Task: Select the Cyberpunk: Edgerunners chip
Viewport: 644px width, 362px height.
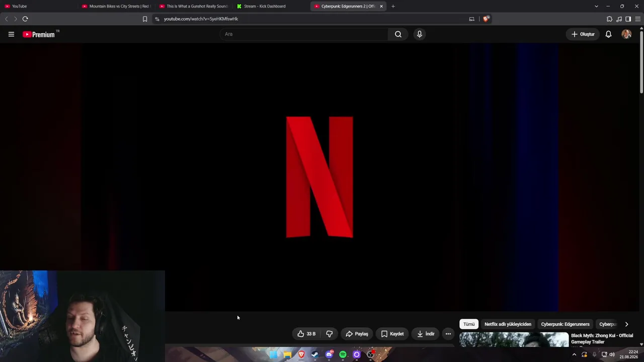Action: [565, 324]
